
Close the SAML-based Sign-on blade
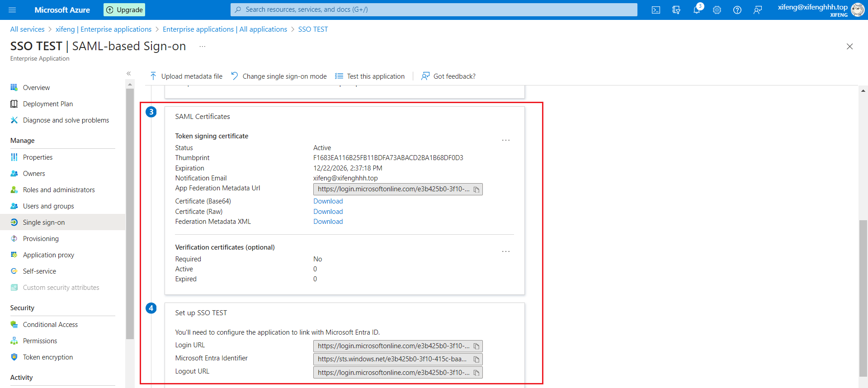pos(849,46)
